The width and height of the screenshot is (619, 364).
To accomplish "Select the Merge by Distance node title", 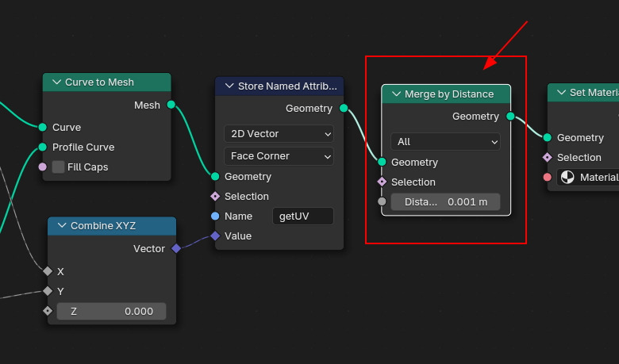I will coord(449,94).
